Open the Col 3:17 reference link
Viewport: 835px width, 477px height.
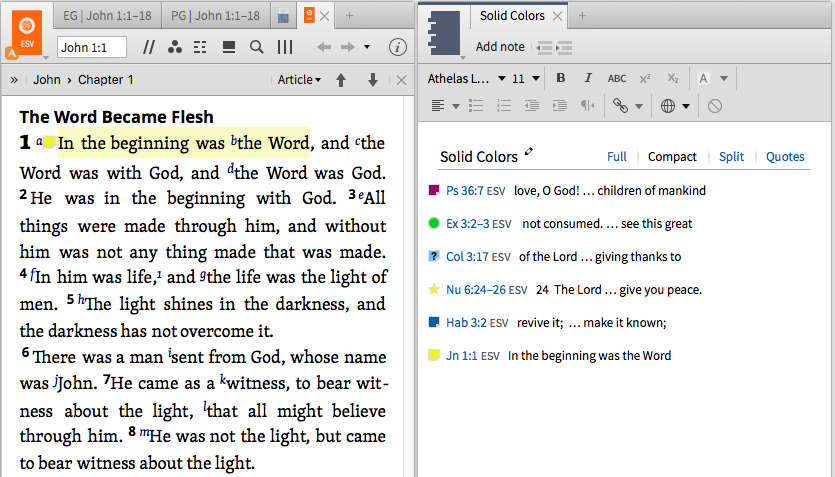[467, 257]
